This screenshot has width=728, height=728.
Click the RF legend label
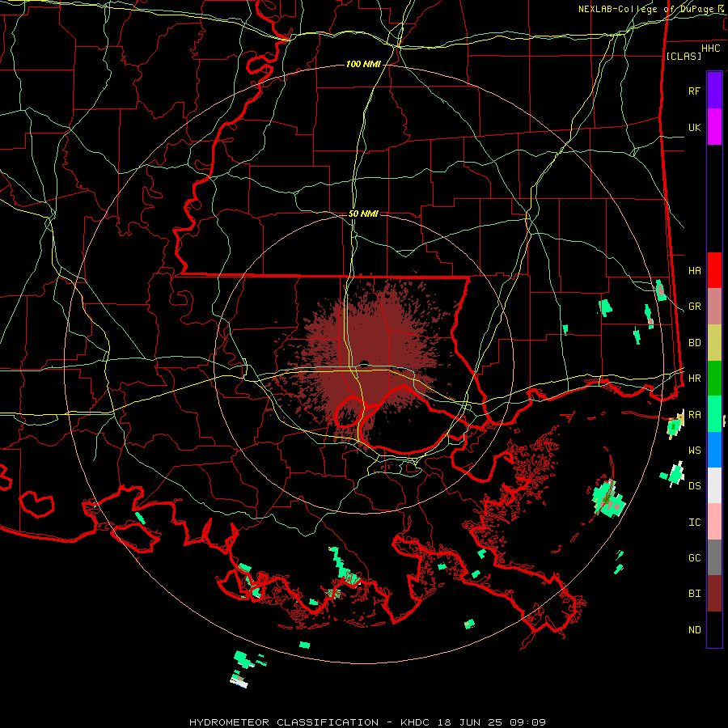(694, 91)
